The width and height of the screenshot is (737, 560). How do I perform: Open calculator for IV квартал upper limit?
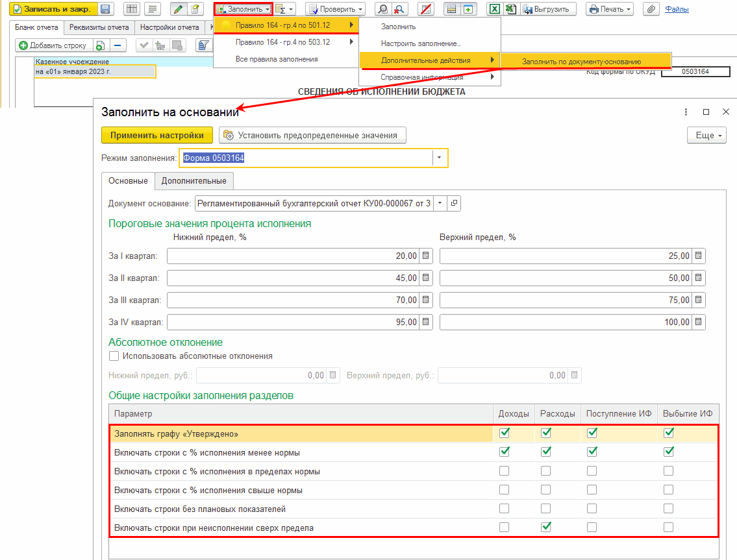click(x=698, y=322)
